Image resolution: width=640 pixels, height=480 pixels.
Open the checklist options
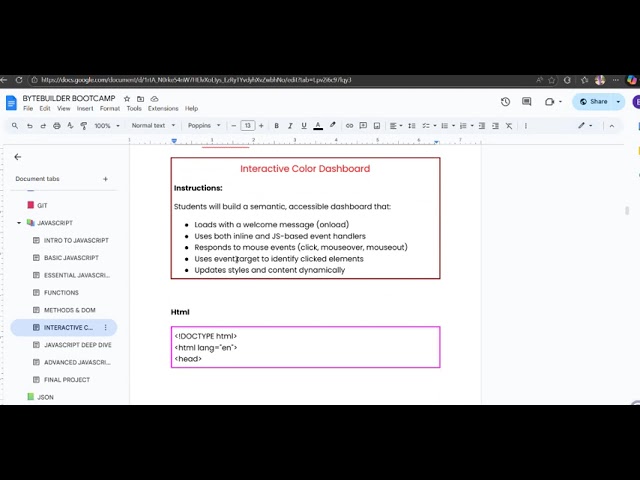click(429, 126)
